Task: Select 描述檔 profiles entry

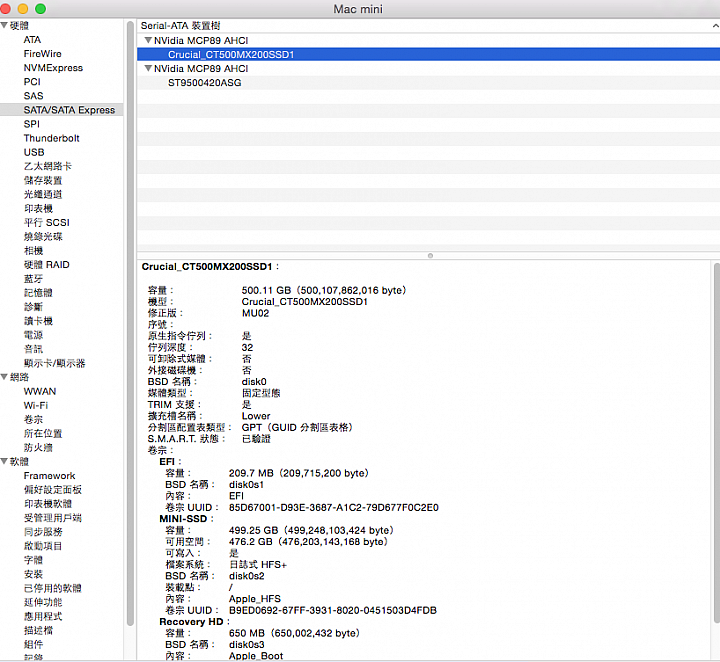Action: pos(38,630)
